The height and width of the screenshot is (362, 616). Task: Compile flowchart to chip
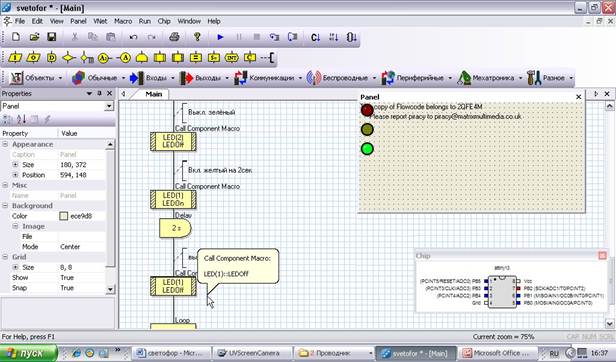pos(352,37)
